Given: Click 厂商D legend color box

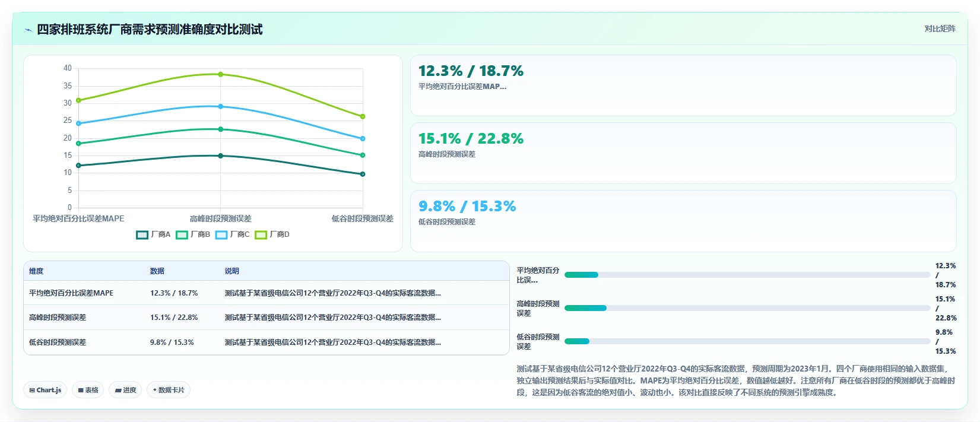Looking at the screenshot, I should 261,235.
